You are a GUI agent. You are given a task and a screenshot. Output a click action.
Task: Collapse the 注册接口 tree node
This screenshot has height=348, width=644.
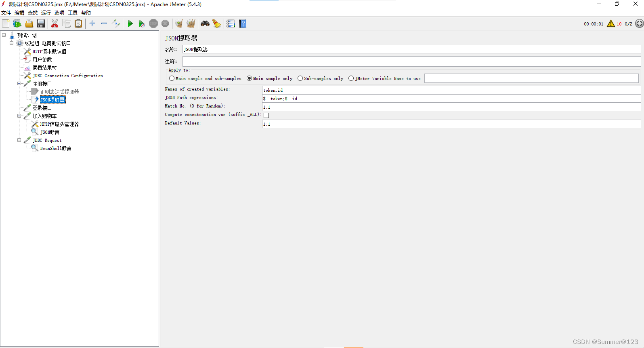pyautogui.click(x=19, y=84)
